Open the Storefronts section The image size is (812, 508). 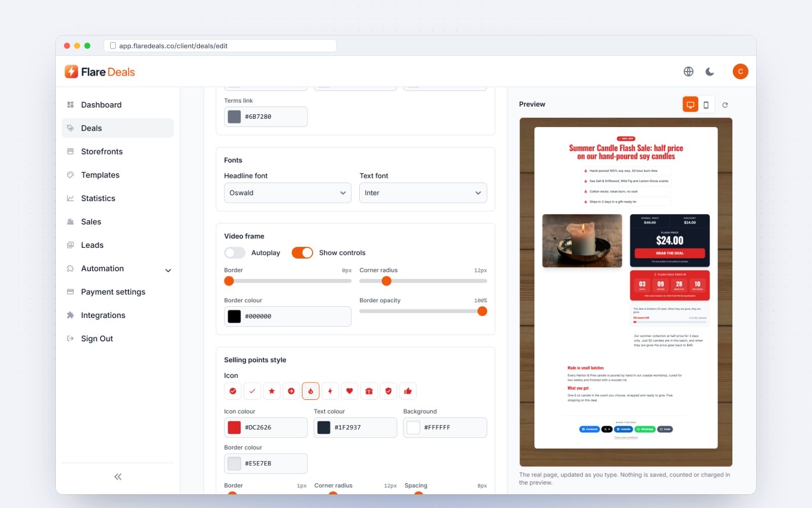tap(118, 151)
